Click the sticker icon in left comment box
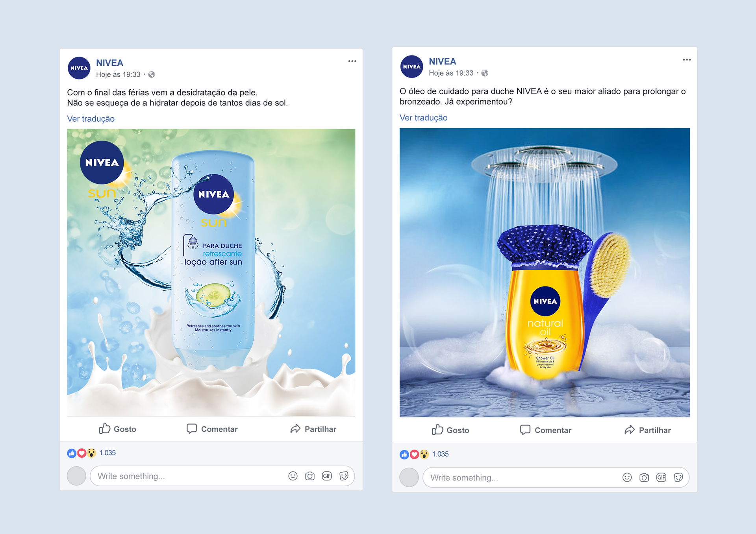 [344, 476]
